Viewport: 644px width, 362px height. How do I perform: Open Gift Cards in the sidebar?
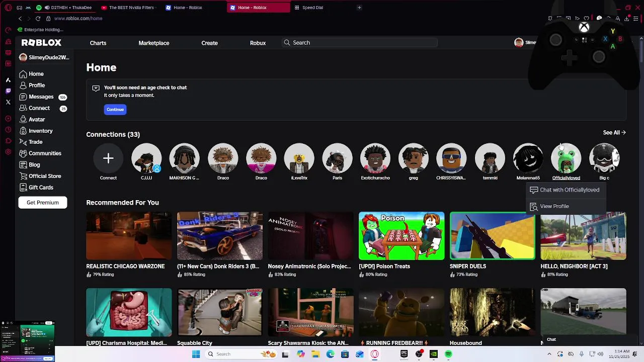(x=36, y=188)
